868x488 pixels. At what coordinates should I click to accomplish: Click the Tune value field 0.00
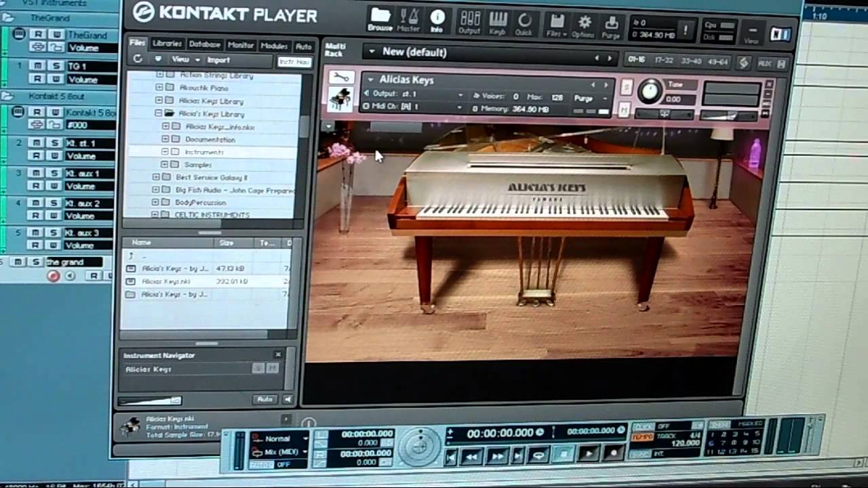(x=677, y=99)
